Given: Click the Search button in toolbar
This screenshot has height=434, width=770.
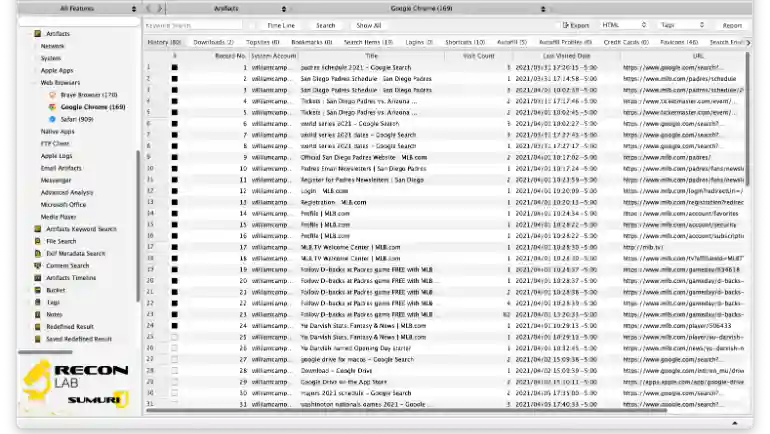Looking at the screenshot, I should point(325,25).
